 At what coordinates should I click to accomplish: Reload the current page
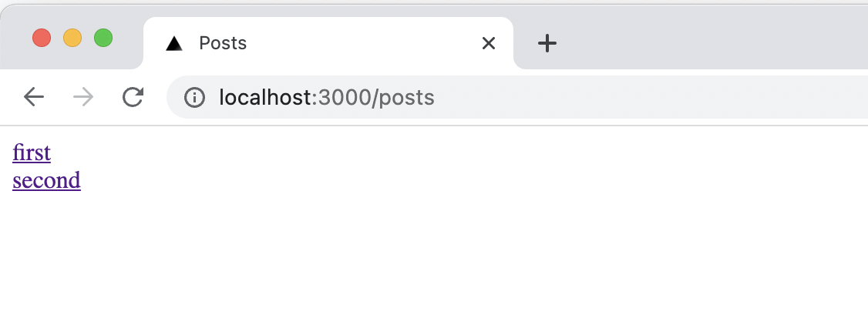point(133,97)
